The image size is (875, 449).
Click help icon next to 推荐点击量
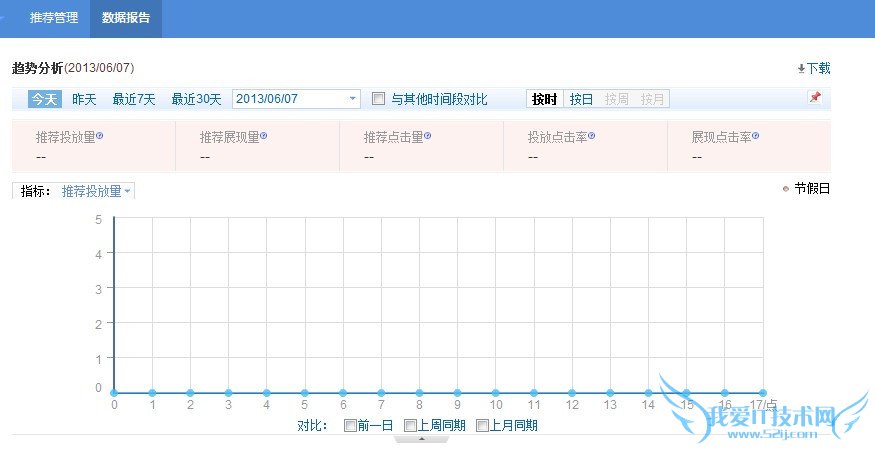[428, 136]
